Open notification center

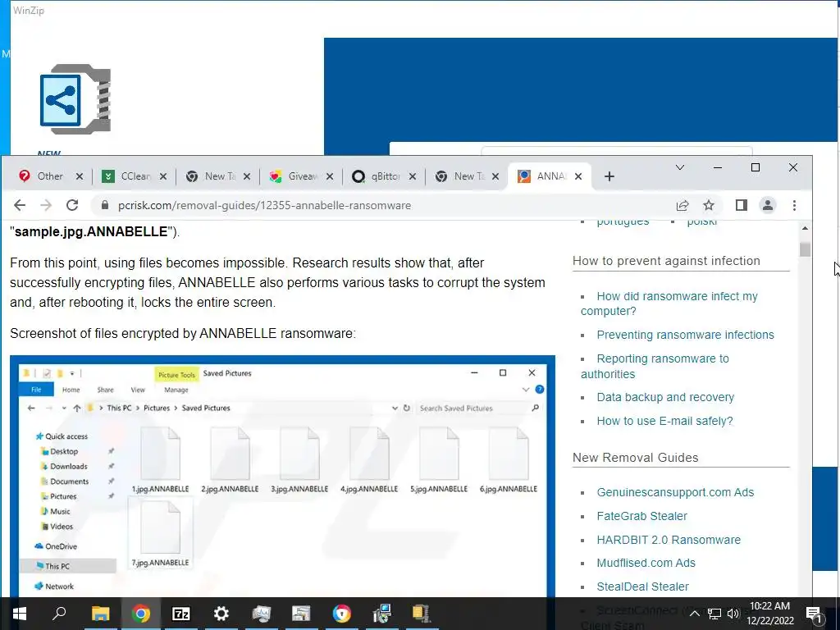(x=814, y=614)
